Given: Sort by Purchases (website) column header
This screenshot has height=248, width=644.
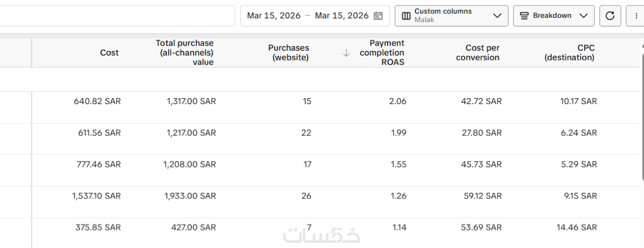Looking at the screenshot, I should [289, 53].
